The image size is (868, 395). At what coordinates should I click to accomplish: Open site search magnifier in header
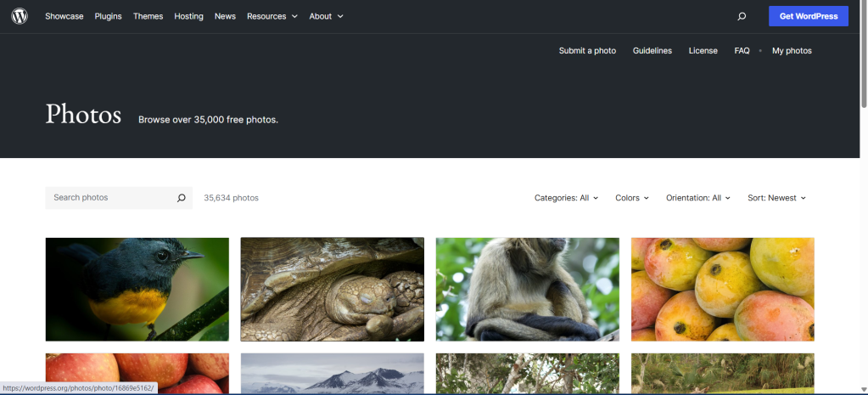[742, 16]
